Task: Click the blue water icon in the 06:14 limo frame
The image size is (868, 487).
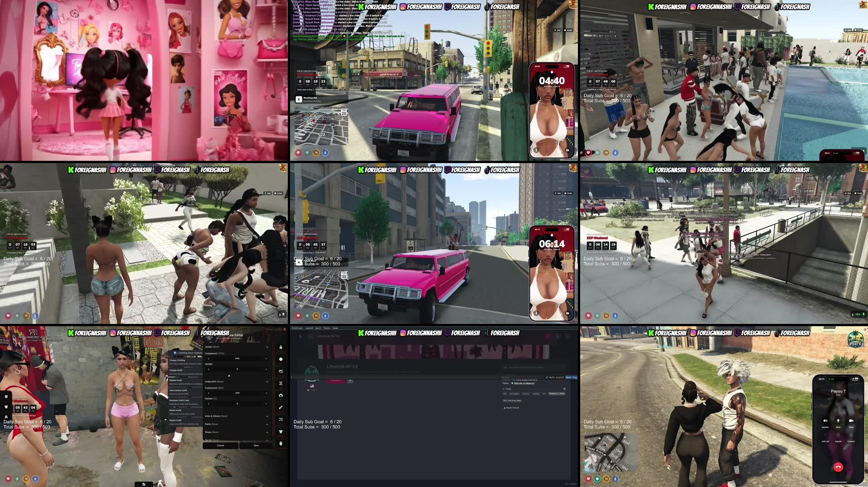Action: coord(325,316)
